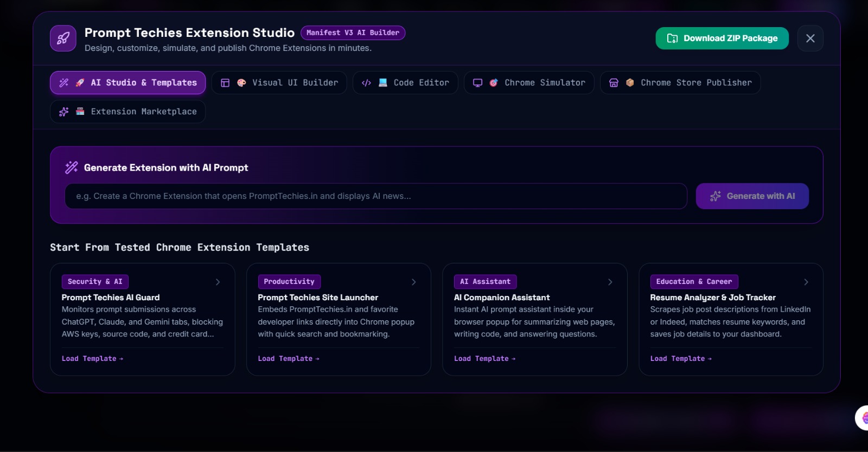This screenshot has width=868, height=452.
Task: Click the 'Design, customize, simulate, and publish' subtitle
Action: (228, 48)
